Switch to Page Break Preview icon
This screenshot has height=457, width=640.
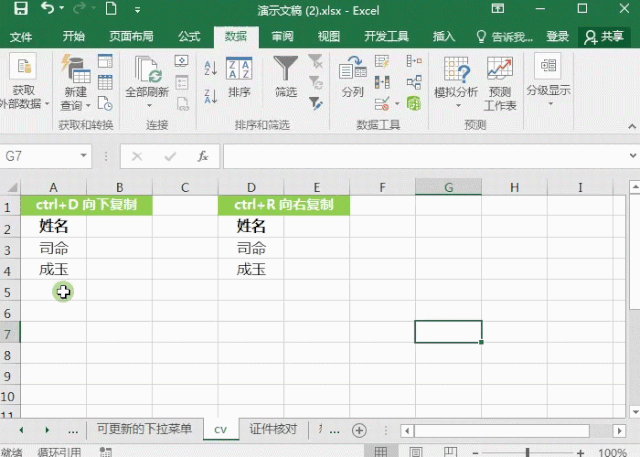point(450,452)
